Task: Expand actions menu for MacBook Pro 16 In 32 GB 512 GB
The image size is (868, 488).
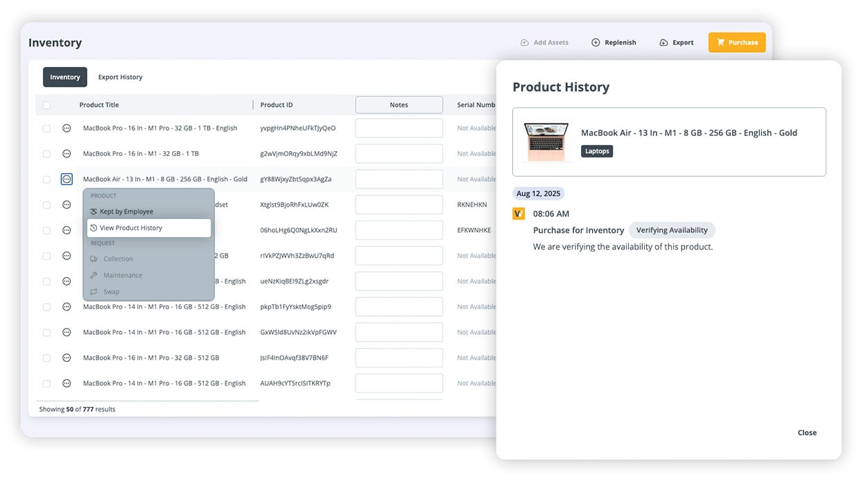Action: (67, 358)
